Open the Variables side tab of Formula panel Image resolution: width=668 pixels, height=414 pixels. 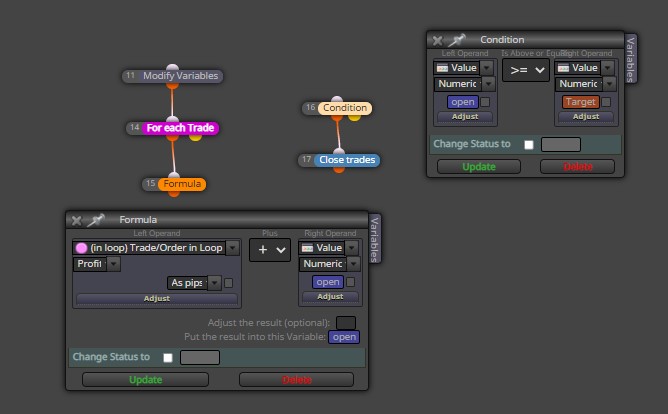click(374, 239)
